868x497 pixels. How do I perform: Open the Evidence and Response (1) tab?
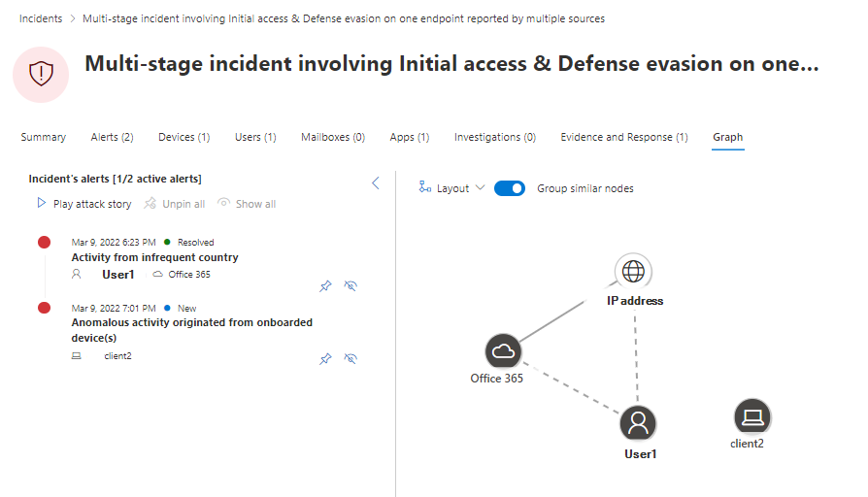tap(624, 137)
